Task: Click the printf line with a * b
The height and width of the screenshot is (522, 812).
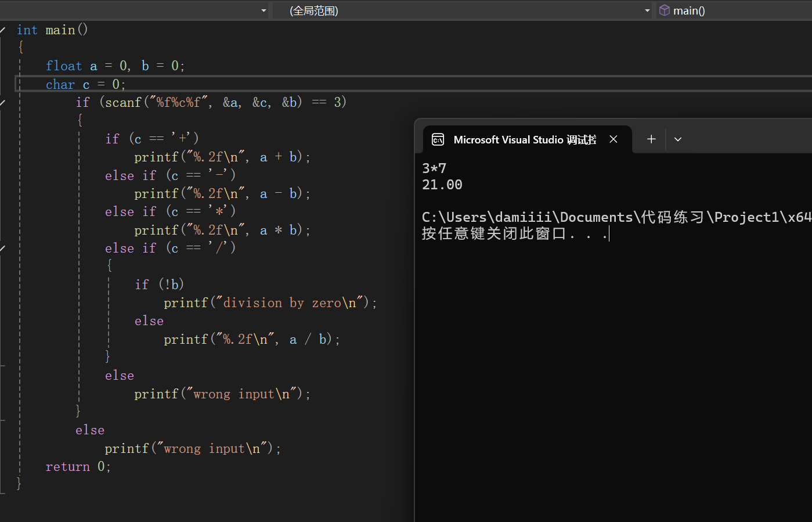Action: pyautogui.click(x=222, y=230)
